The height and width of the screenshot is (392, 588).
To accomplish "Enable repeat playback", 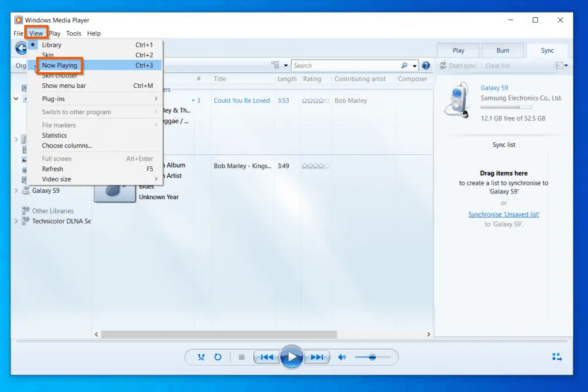I will pos(218,356).
